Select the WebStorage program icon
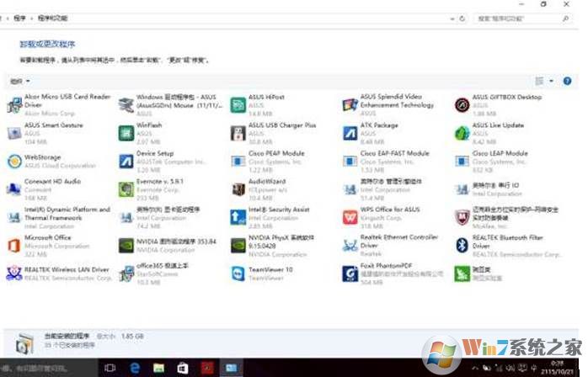Image resolution: width=588 pixels, height=377 pixels. coord(13,160)
